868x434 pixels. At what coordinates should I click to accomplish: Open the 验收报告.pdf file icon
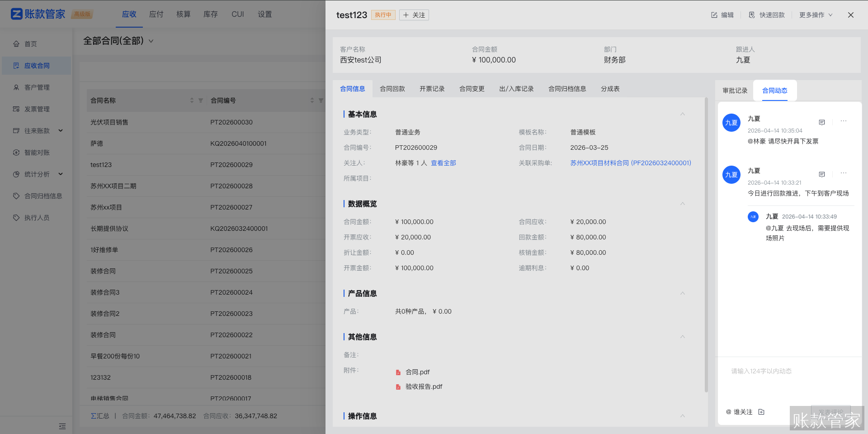click(398, 387)
